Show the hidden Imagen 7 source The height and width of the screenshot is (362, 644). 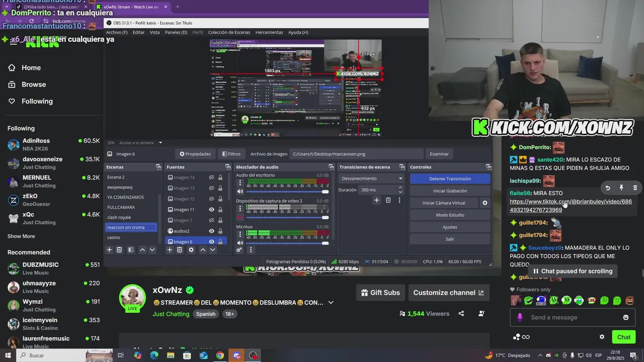[x=212, y=220]
